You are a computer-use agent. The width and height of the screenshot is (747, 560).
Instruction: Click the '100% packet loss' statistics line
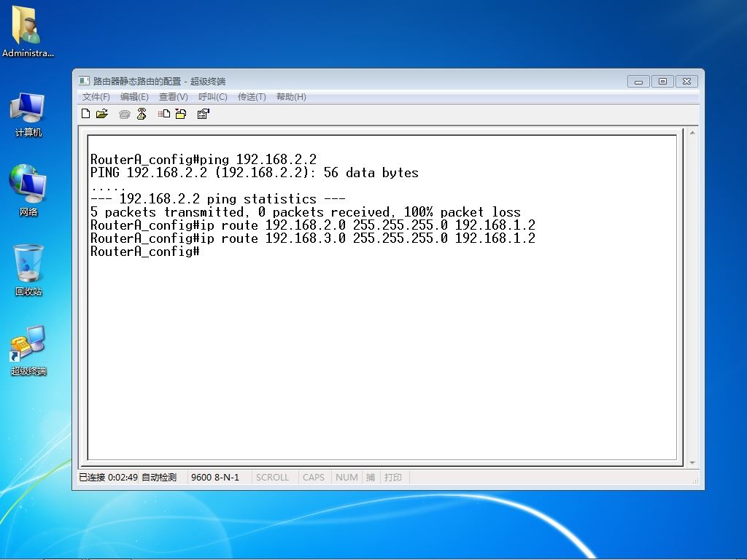coord(306,212)
